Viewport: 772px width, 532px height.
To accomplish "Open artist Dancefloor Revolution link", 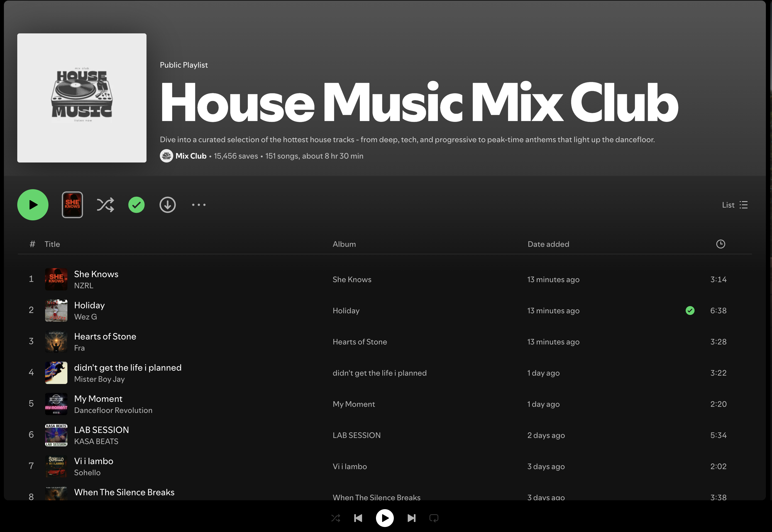I will point(113,410).
